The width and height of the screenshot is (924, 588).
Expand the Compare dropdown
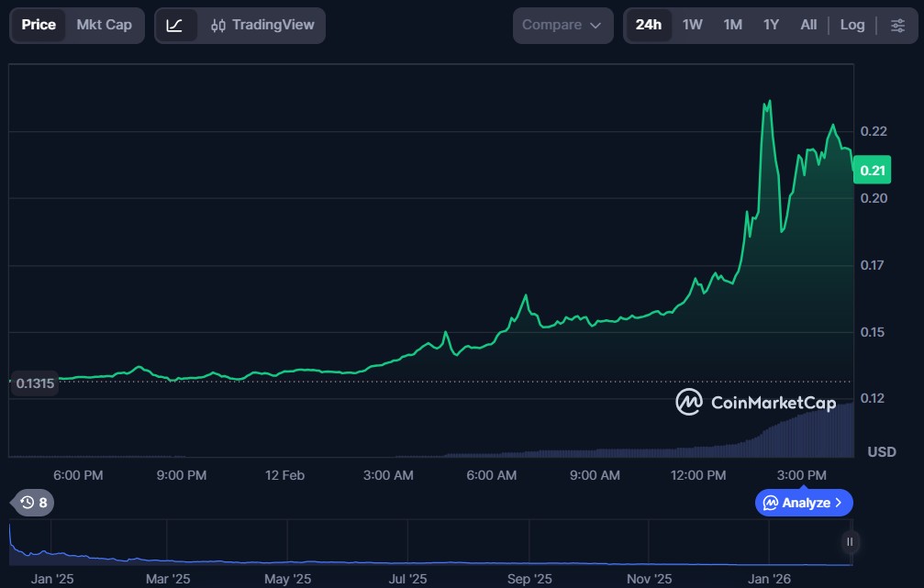click(x=562, y=26)
